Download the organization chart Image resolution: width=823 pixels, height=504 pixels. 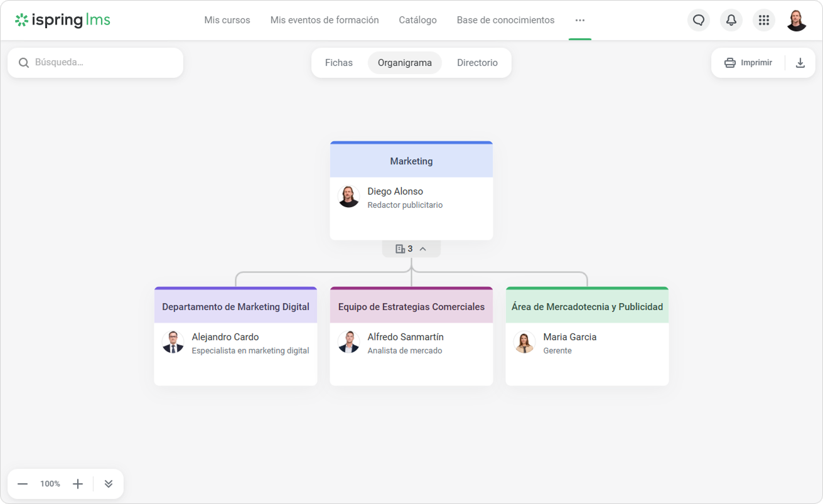coord(800,63)
